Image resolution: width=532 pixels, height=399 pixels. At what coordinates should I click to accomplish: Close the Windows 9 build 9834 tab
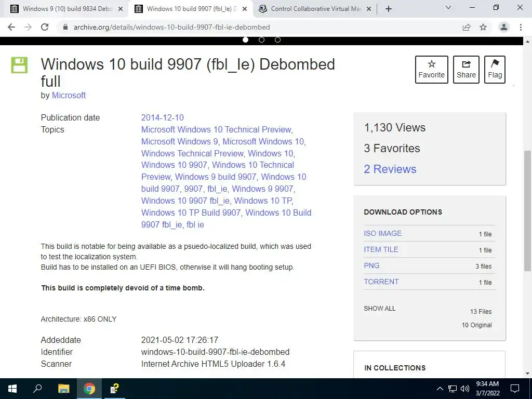[x=121, y=9]
